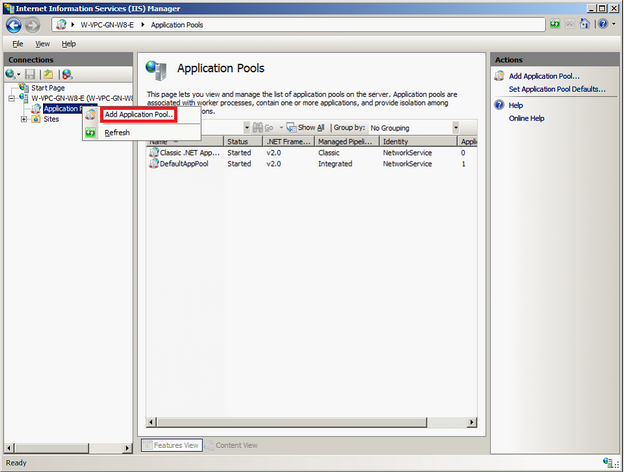The image size is (624, 472).
Task: Click the Online Help link
Action: (526, 118)
